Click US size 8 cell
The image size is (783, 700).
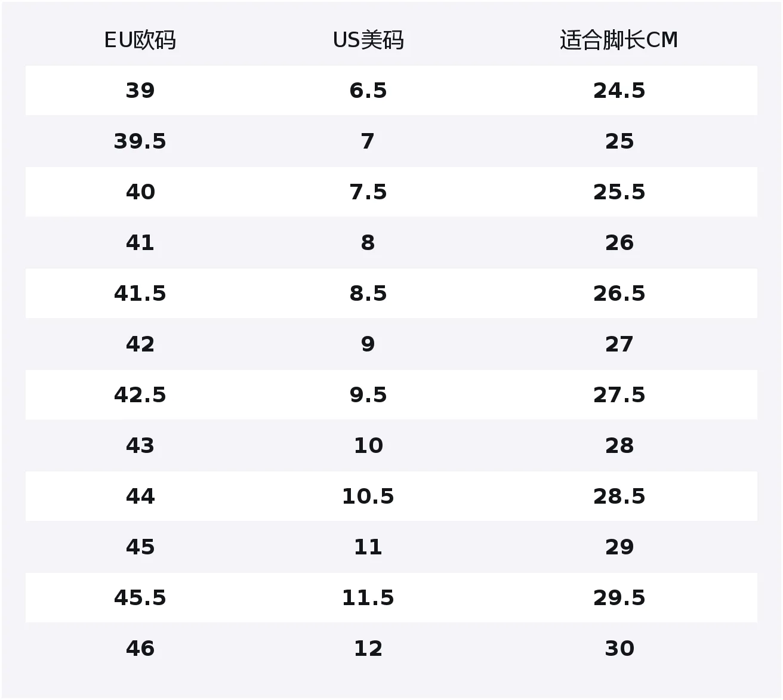[x=368, y=243]
